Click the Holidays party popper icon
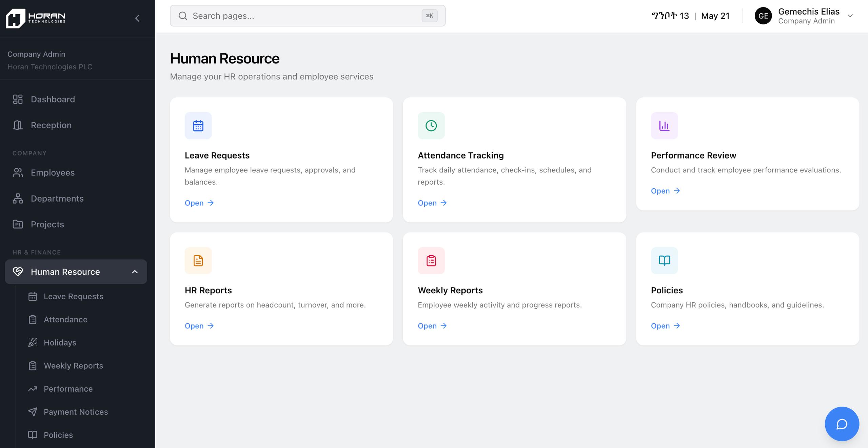 click(33, 343)
